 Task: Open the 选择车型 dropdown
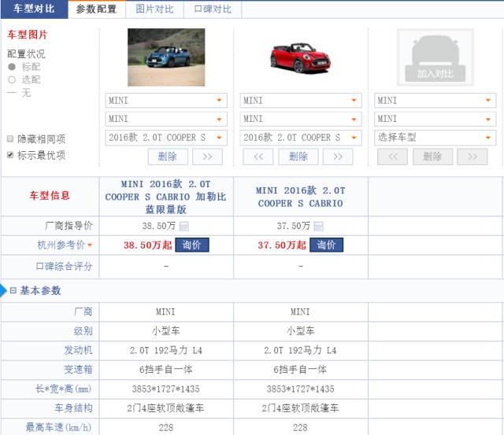435,138
